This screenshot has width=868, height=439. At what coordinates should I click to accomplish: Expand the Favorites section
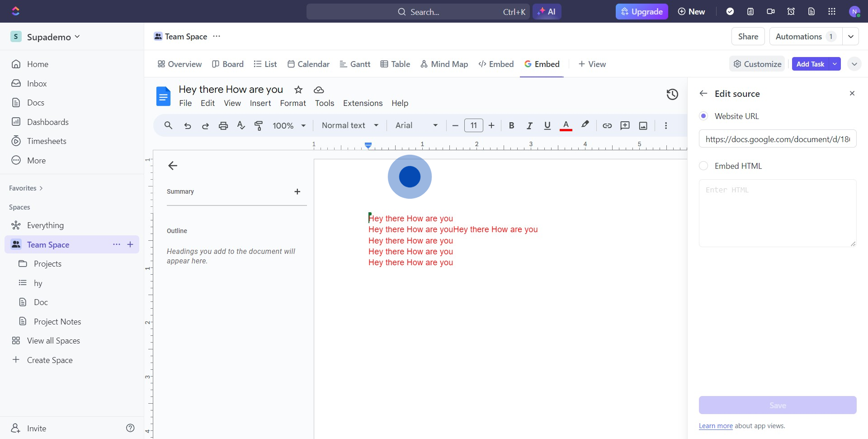point(26,188)
